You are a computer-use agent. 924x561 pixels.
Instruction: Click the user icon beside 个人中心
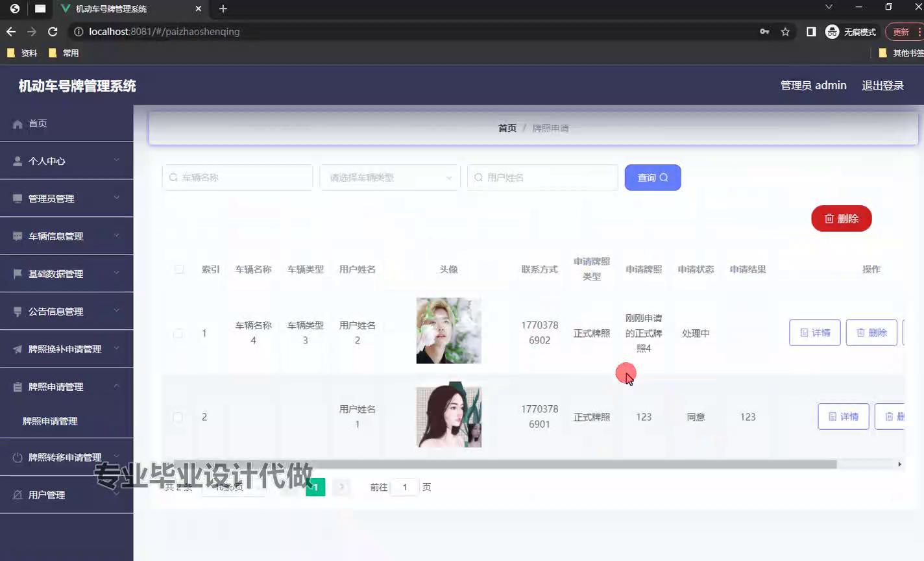[18, 161]
